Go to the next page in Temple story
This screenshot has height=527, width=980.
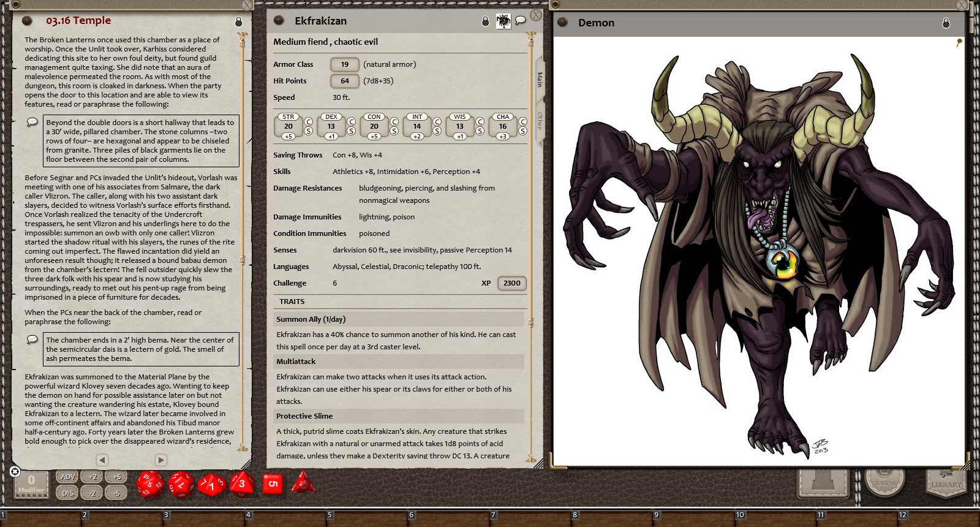tap(160, 460)
